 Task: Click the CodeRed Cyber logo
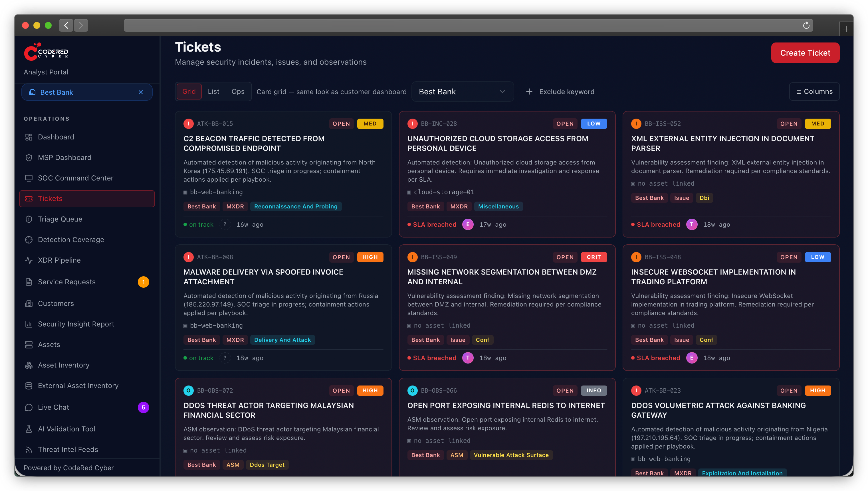pyautogui.click(x=46, y=52)
